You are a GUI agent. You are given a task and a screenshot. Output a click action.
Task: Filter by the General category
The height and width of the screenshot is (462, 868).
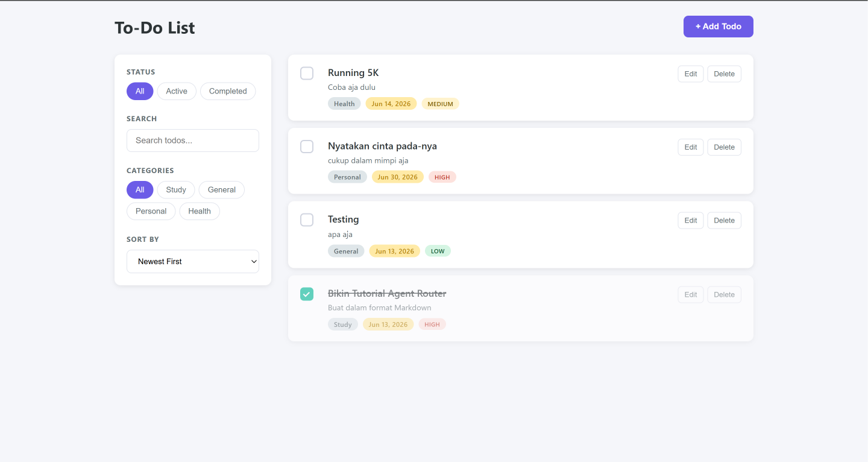222,190
